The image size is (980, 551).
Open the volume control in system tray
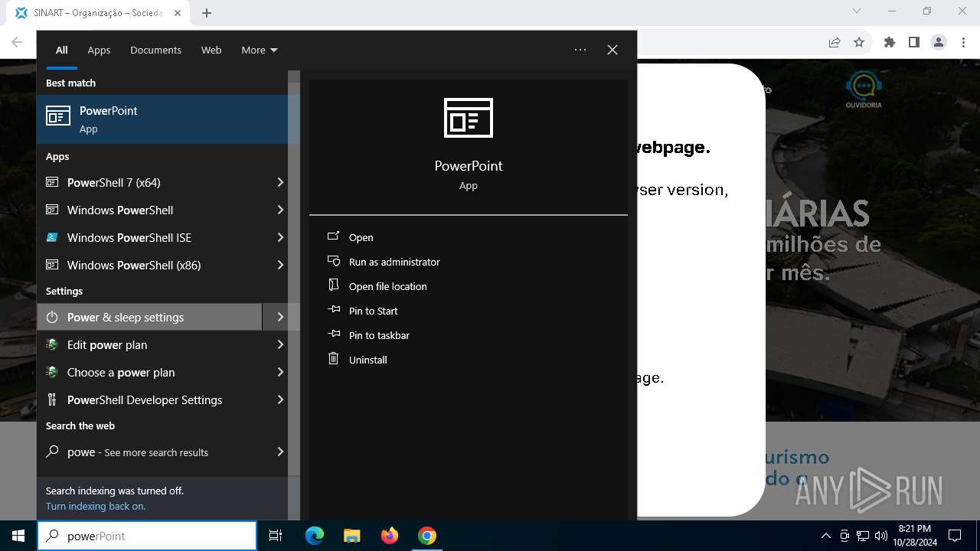(881, 536)
